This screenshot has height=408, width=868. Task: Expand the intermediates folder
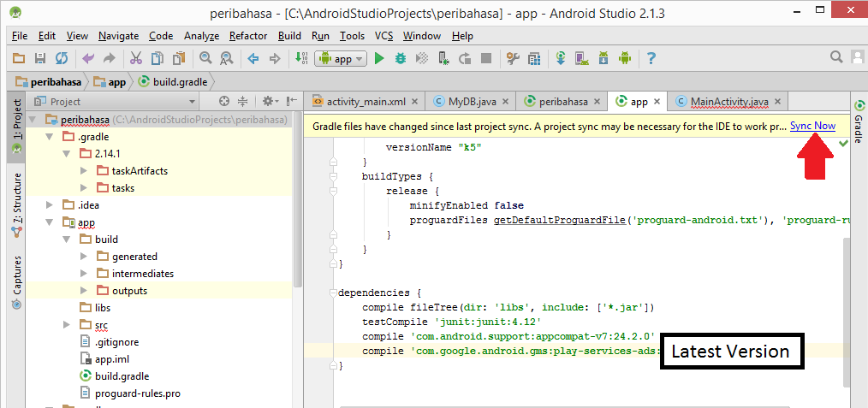(84, 274)
